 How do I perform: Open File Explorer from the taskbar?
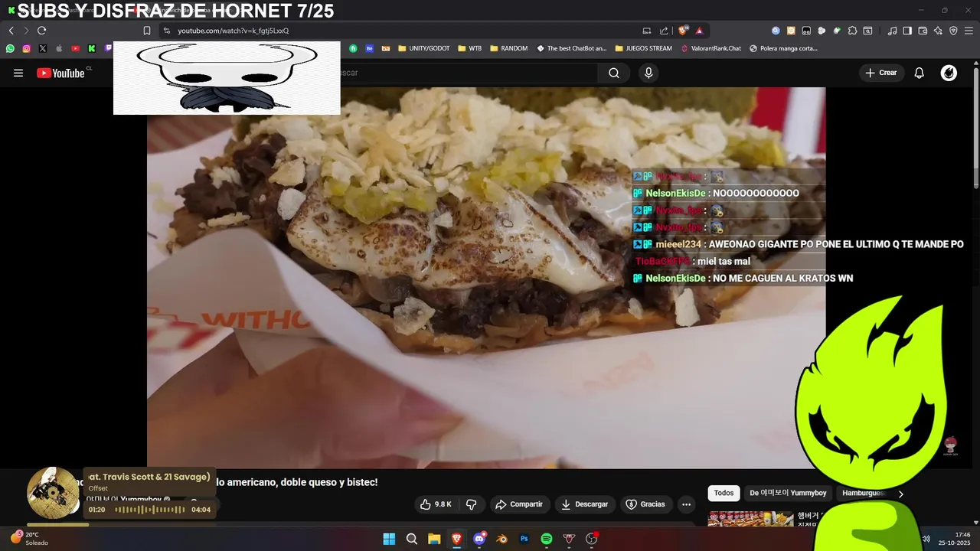(x=434, y=539)
